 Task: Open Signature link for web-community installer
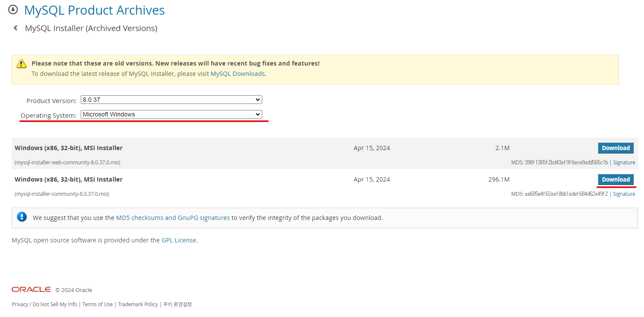[x=624, y=163]
